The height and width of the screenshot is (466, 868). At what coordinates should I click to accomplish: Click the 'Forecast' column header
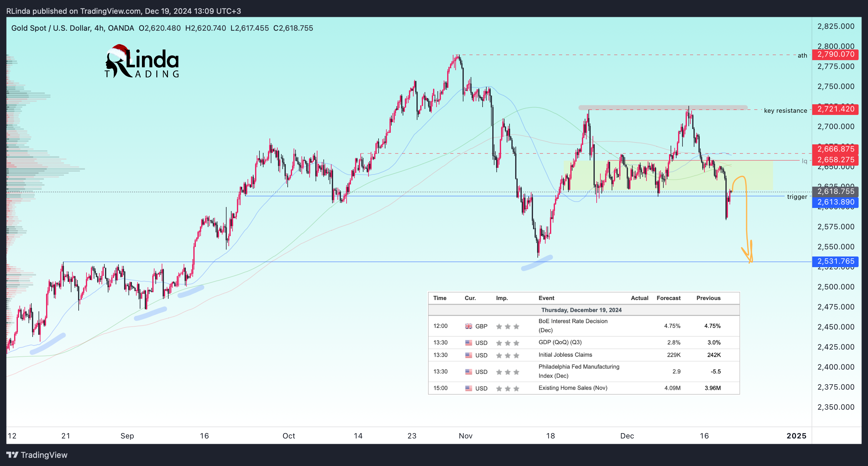coord(668,298)
